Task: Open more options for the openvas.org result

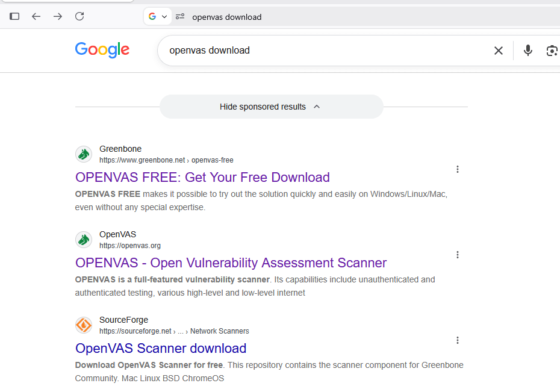Action: 458,255
